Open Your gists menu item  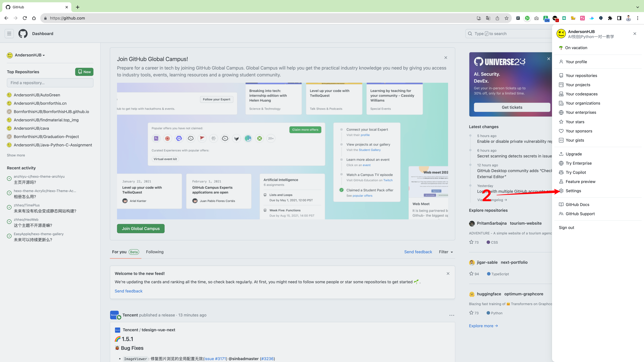(598, 140)
